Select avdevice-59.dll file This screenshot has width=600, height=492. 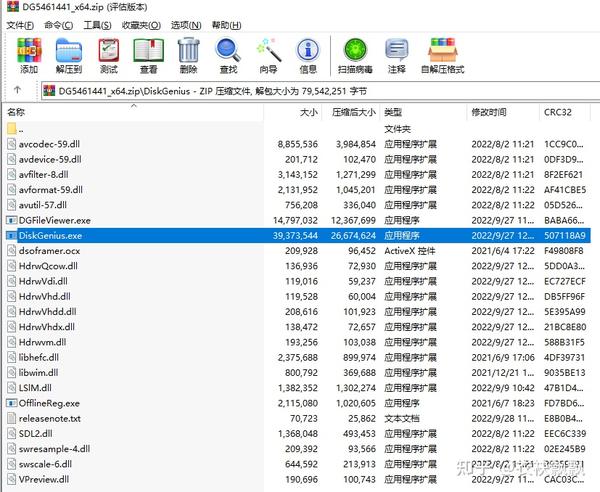pyautogui.click(x=50, y=159)
